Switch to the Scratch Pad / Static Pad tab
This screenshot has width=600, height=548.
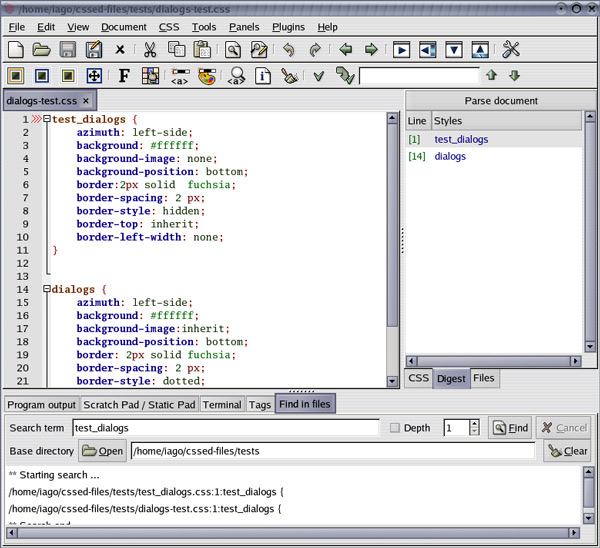pos(139,404)
